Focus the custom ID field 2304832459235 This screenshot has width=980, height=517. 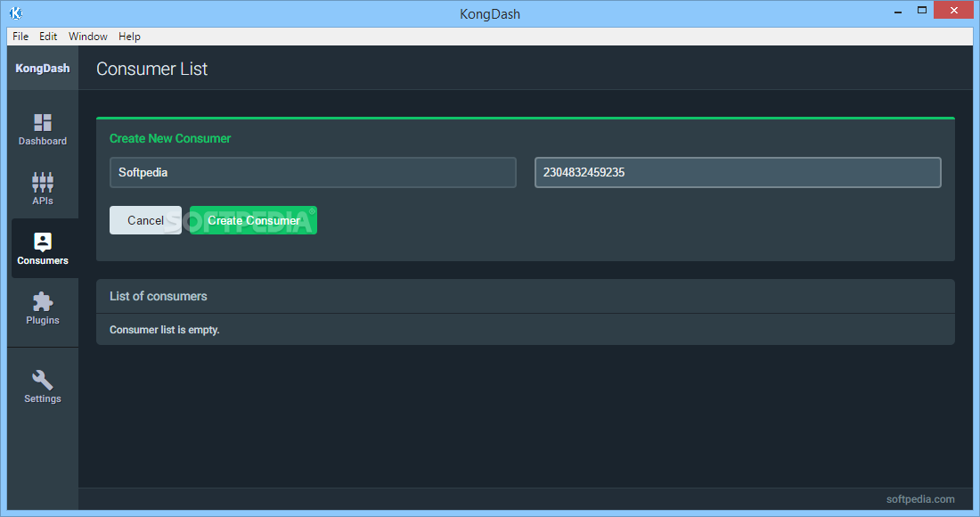pos(738,173)
